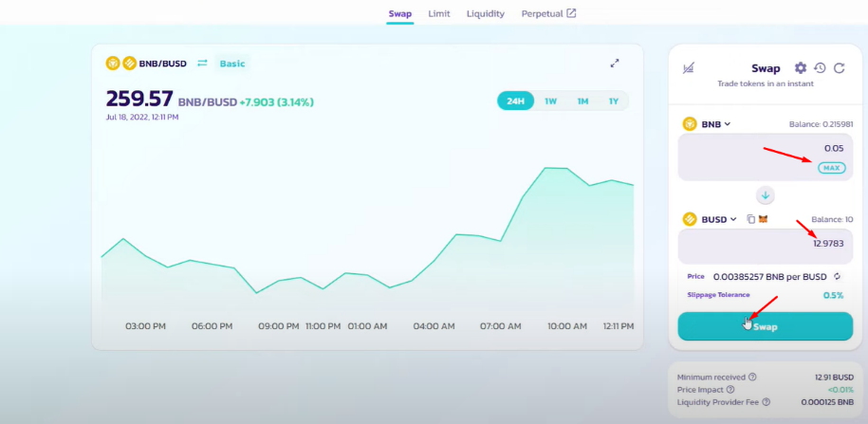
Task: Switch to the Limit tab
Action: tap(439, 14)
